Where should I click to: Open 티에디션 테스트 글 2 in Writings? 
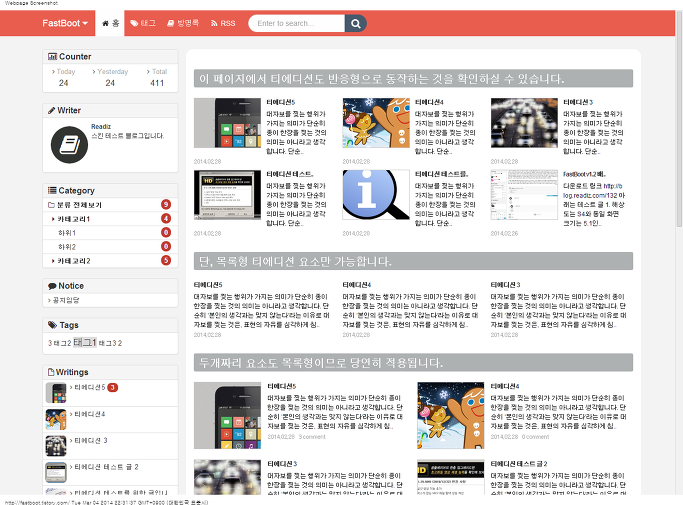click(x=106, y=467)
